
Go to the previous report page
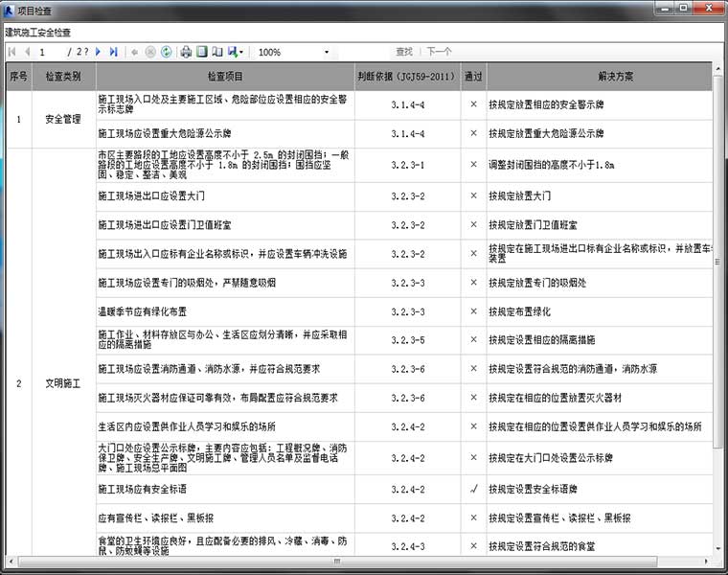27,52
